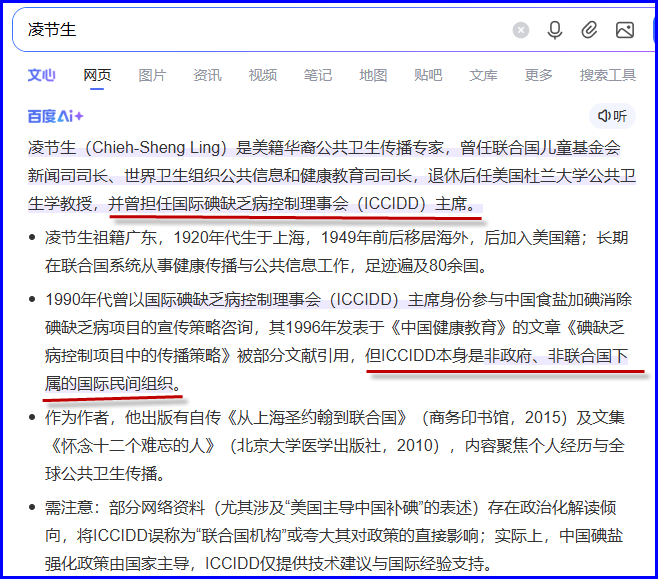Screen dimensions: 658x579
Task: Click the text 并曾担任国际碘缺乏病控制理事会（ICCIDD）主席
Action: click(x=287, y=204)
